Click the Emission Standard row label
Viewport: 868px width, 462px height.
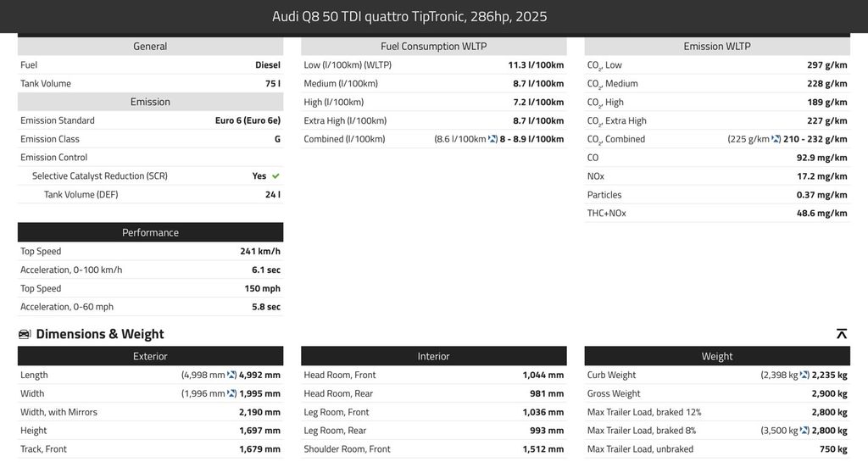click(x=58, y=120)
